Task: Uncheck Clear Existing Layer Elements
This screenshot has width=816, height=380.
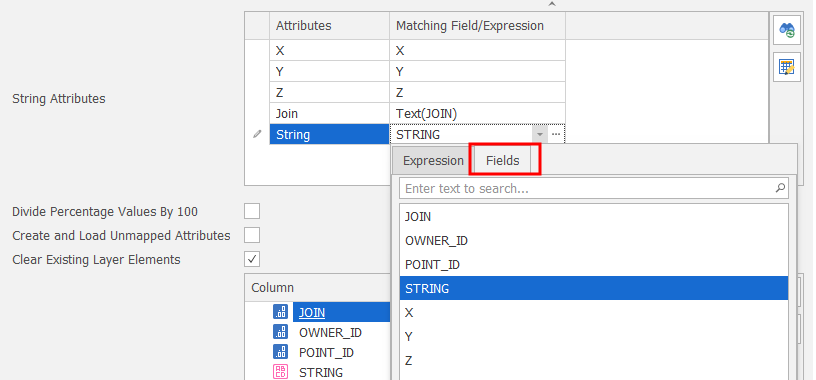Action: (252, 259)
